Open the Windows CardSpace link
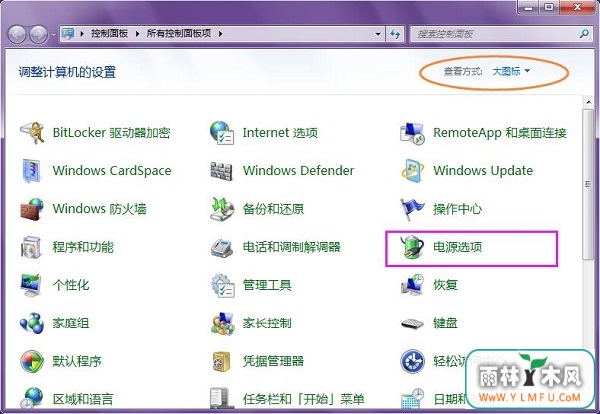This screenshot has width=600, height=414. 112,171
